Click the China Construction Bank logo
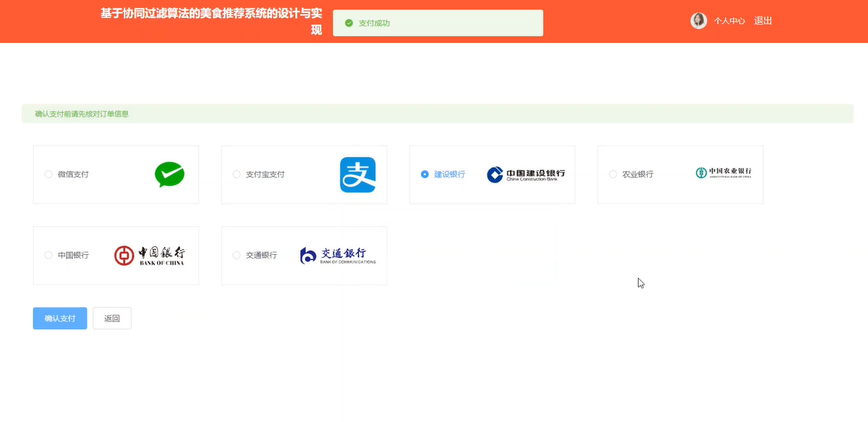868x422 pixels. tap(526, 174)
